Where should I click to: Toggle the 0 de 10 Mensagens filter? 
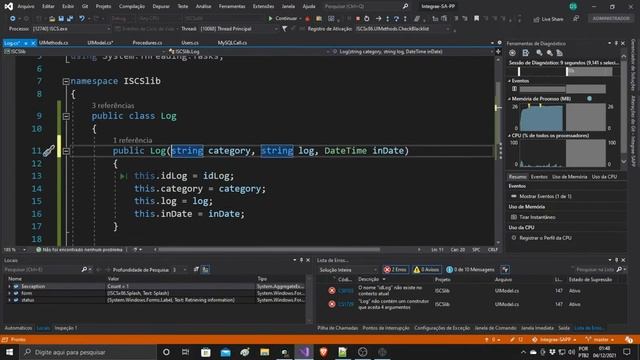coord(470,269)
